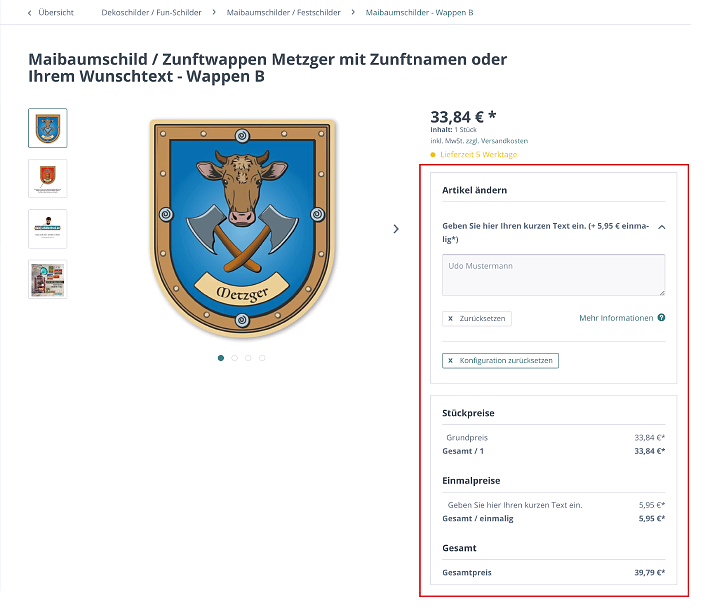Select the blue Metzger shield thumbnail
The width and height of the screenshot is (706, 609).
(x=48, y=128)
